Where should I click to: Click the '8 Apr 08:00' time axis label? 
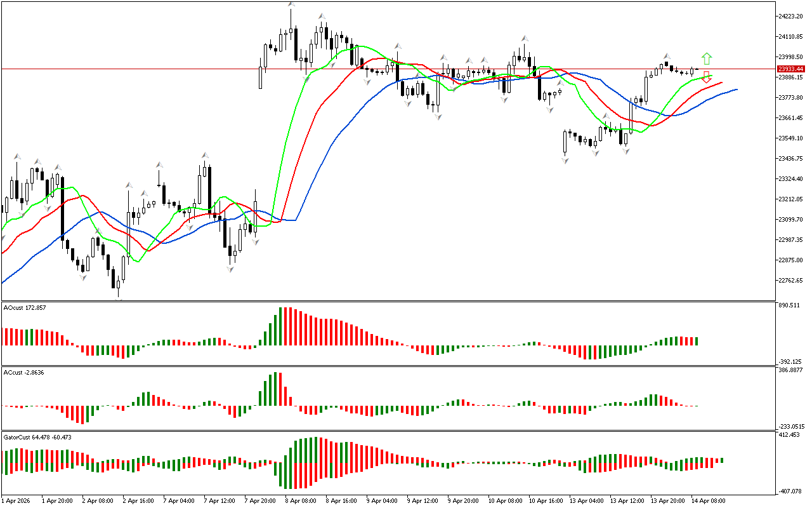301,500
